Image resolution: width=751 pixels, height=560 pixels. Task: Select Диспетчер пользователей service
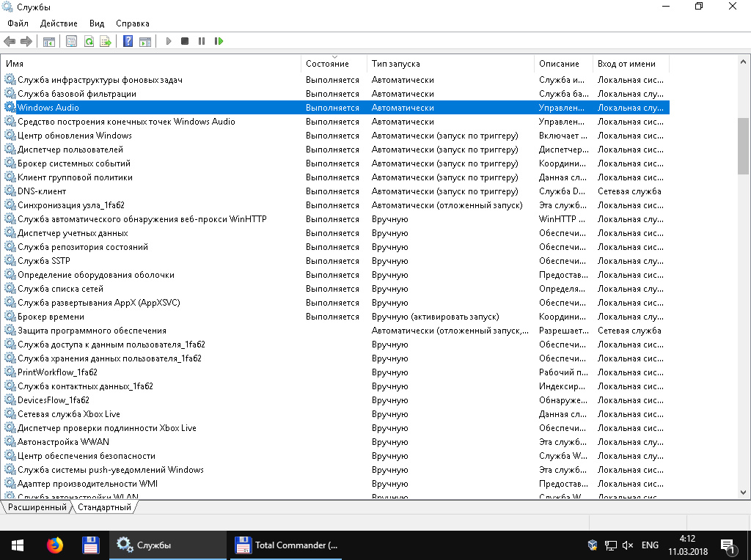70,150
